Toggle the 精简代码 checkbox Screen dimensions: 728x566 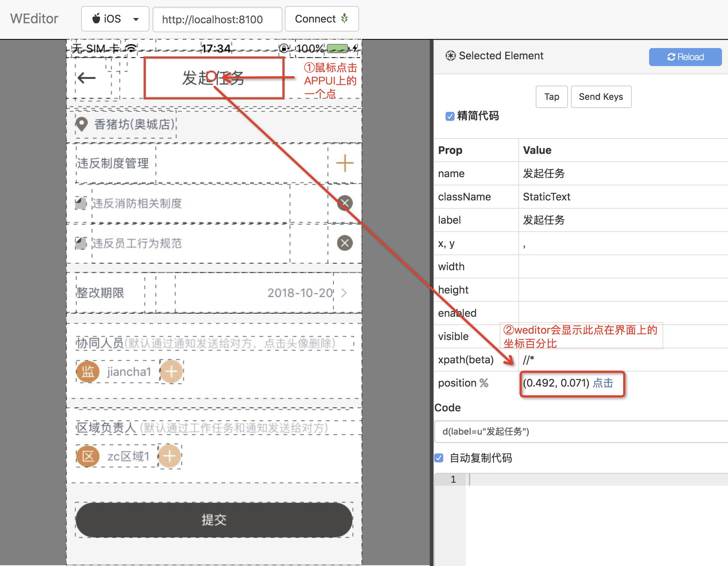click(450, 116)
